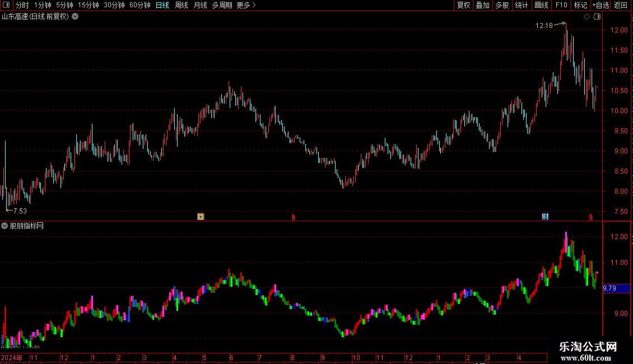This screenshot has width=633, height=364.
Task: Add stock via +自选 button
Action: click(601, 5)
